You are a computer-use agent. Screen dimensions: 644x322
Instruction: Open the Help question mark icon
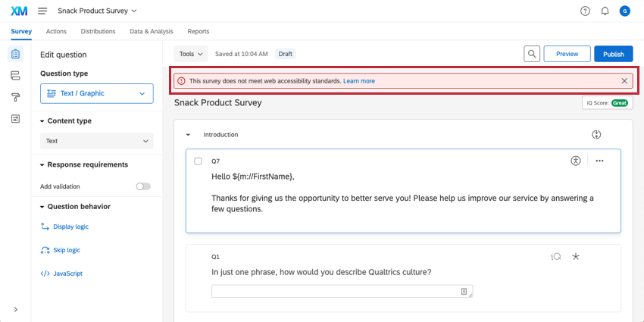pyautogui.click(x=585, y=11)
